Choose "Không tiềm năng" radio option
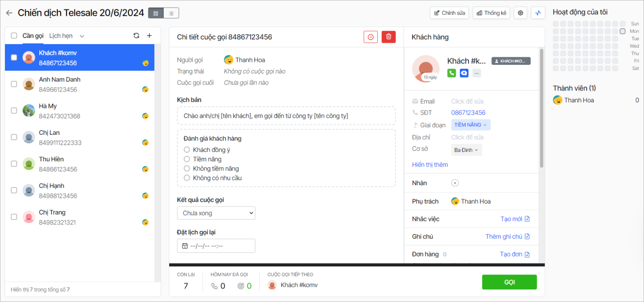The image size is (644, 302). pos(187,169)
